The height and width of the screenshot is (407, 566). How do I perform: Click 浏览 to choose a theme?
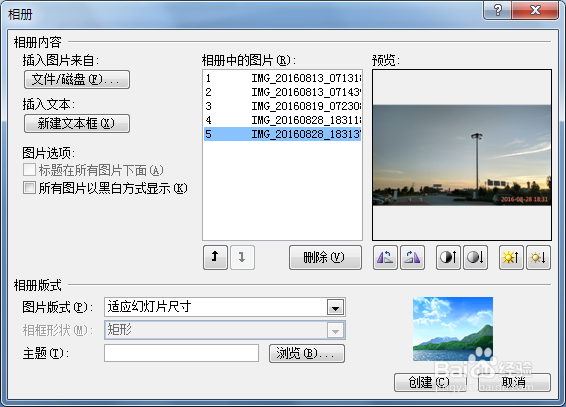point(307,353)
